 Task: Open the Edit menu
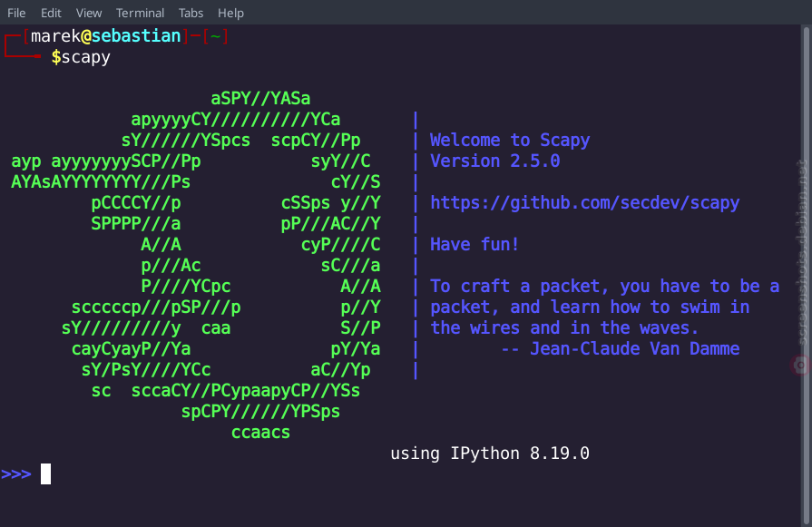(51, 13)
